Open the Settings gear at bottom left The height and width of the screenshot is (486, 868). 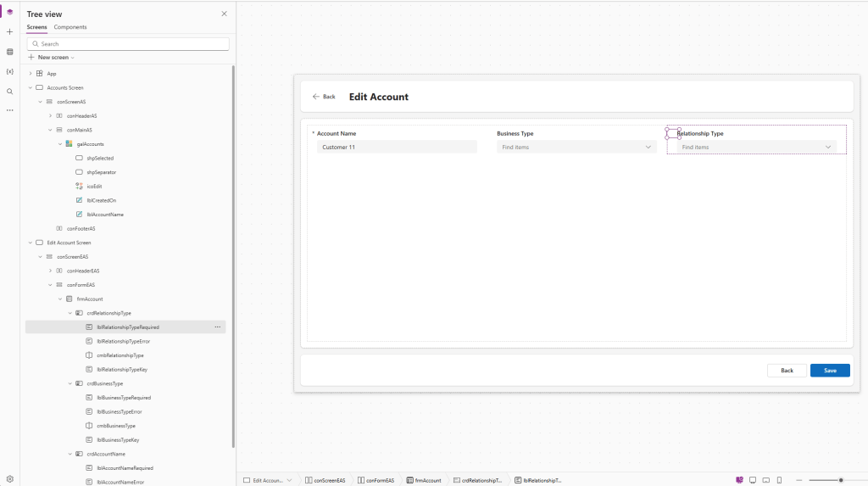click(10, 479)
